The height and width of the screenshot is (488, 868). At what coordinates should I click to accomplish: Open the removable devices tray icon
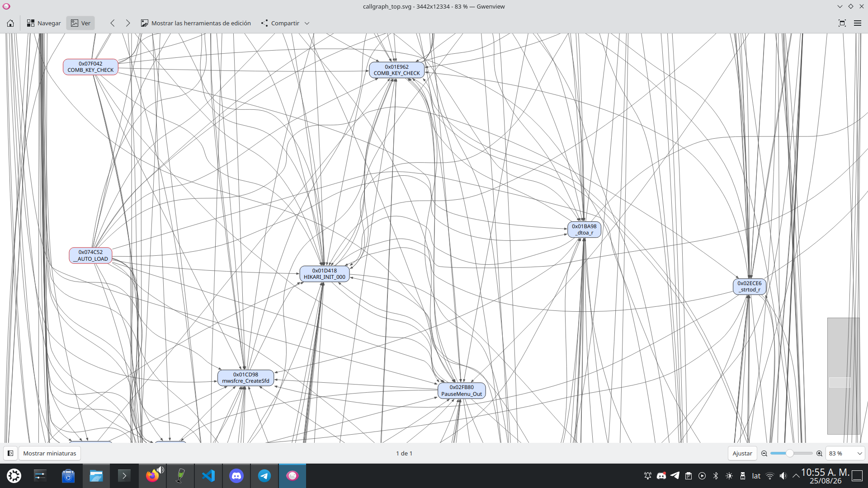point(743,476)
